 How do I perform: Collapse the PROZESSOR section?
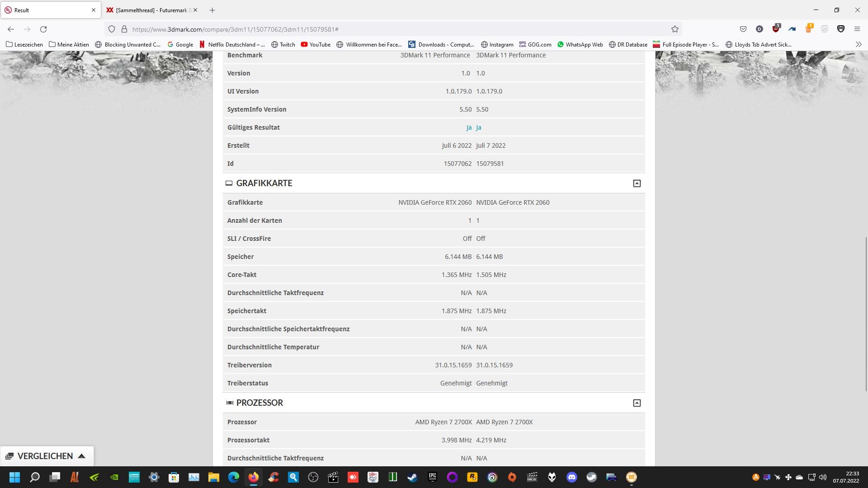coord(637,403)
